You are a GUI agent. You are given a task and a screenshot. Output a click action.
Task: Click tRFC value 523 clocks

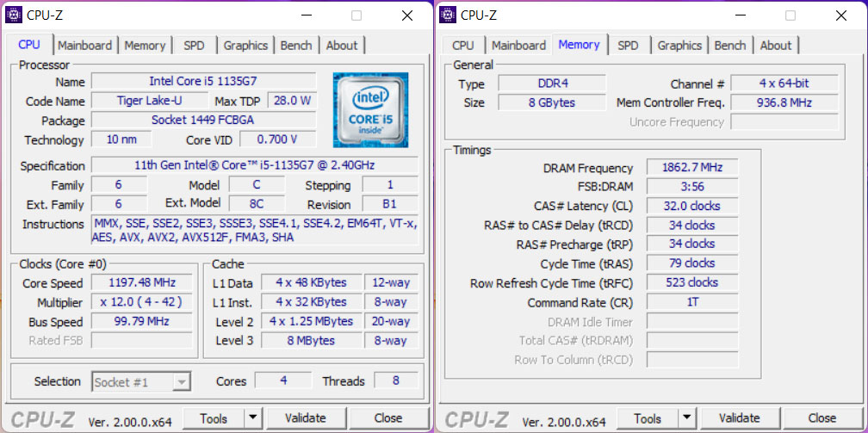(692, 282)
